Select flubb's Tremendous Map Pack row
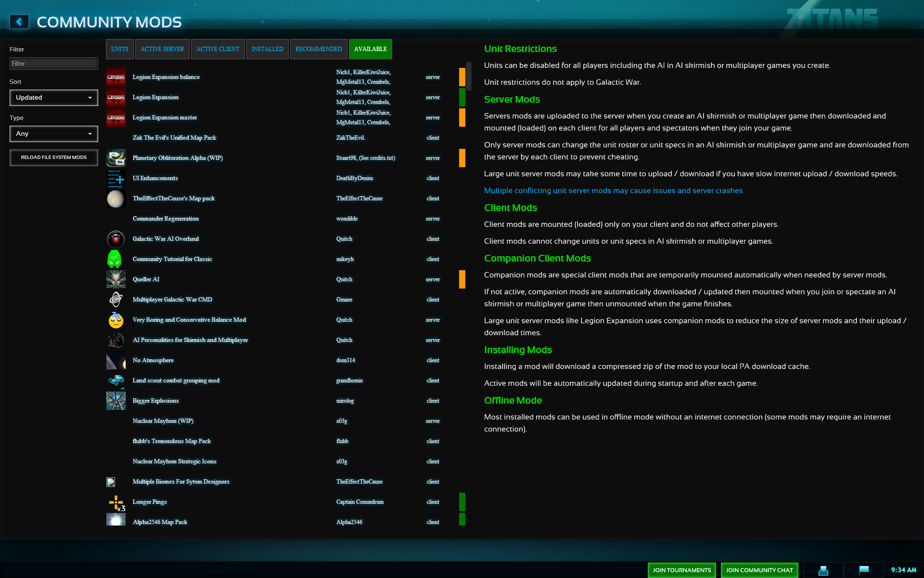Viewport: 924px width, 578px height. (x=286, y=441)
